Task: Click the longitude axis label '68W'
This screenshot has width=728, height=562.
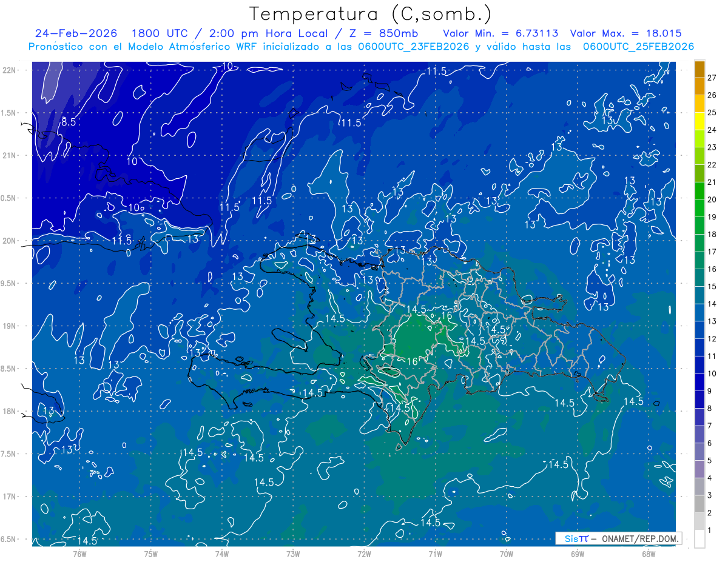Action: 649,554
